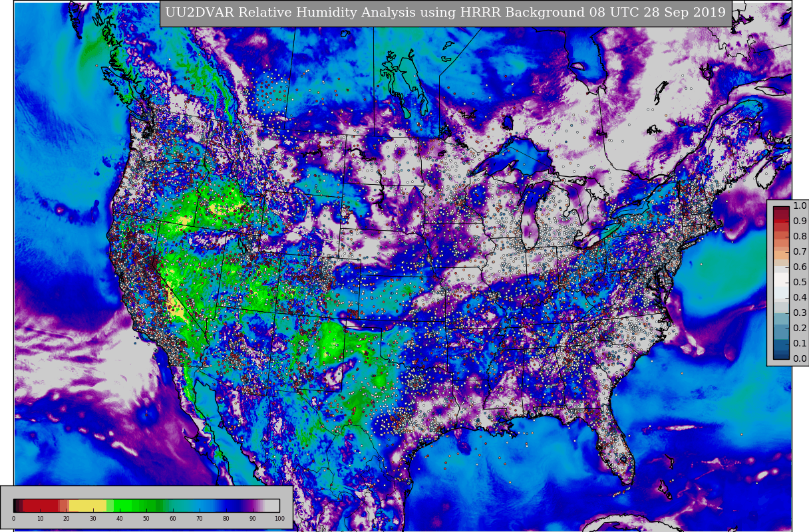Pick the purple segment of the humidity colorbar
This screenshot has width=809, height=532.
tap(253, 505)
